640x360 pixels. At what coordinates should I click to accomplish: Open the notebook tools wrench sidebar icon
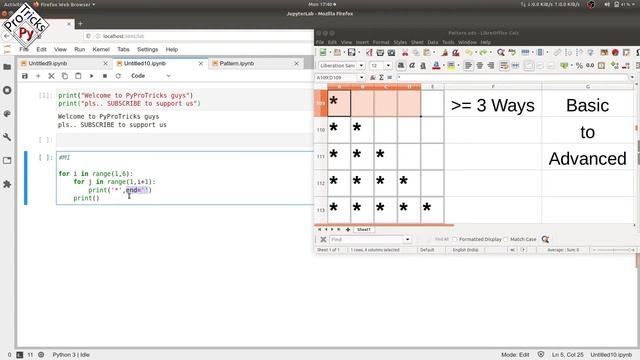[7, 137]
